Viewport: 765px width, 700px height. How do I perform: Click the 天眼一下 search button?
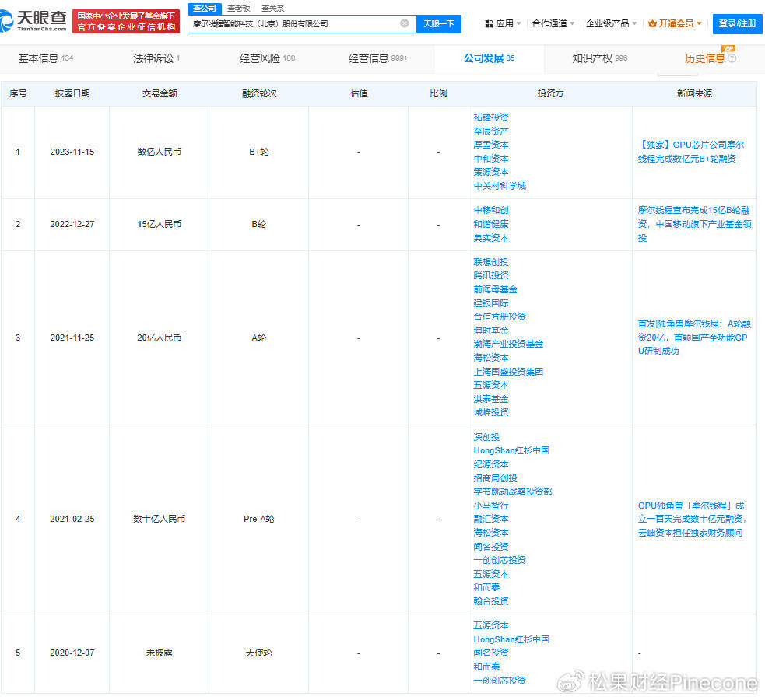(438, 23)
